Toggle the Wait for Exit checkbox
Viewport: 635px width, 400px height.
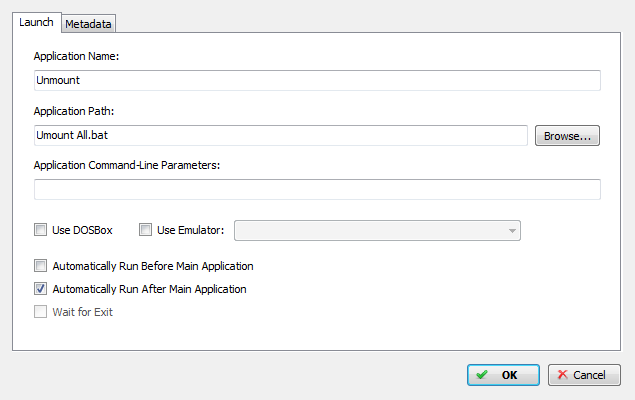[40, 312]
